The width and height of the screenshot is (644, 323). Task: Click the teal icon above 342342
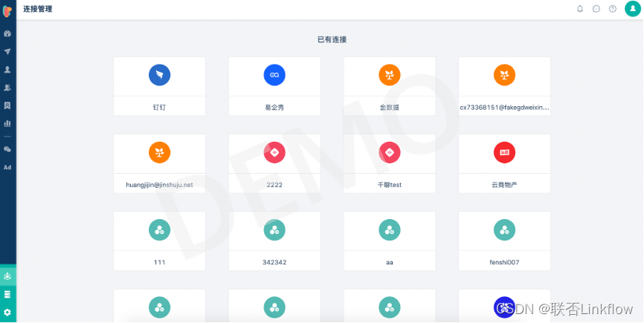[274, 230]
